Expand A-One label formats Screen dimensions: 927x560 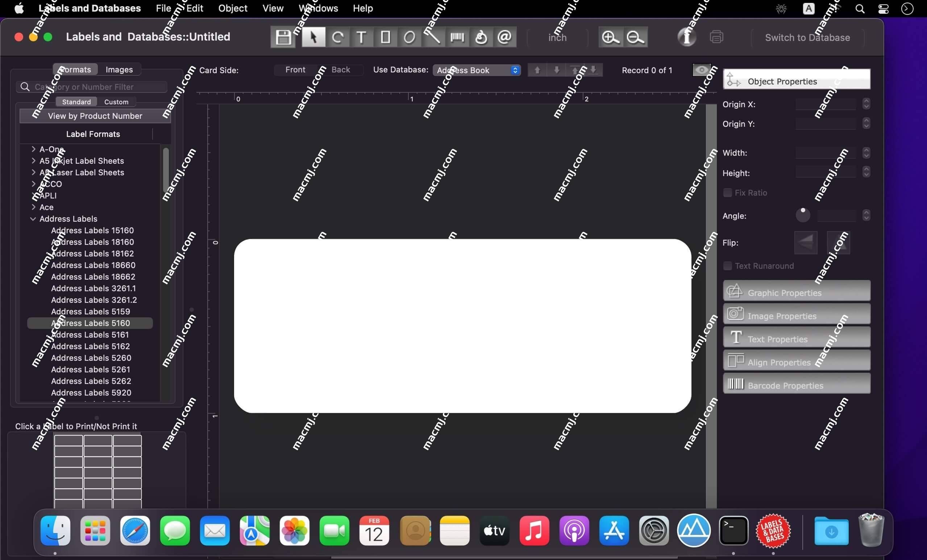tap(34, 148)
